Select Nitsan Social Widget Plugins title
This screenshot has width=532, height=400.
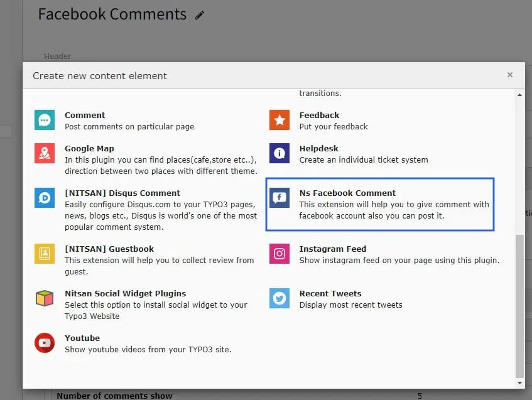[x=125, y=293]
